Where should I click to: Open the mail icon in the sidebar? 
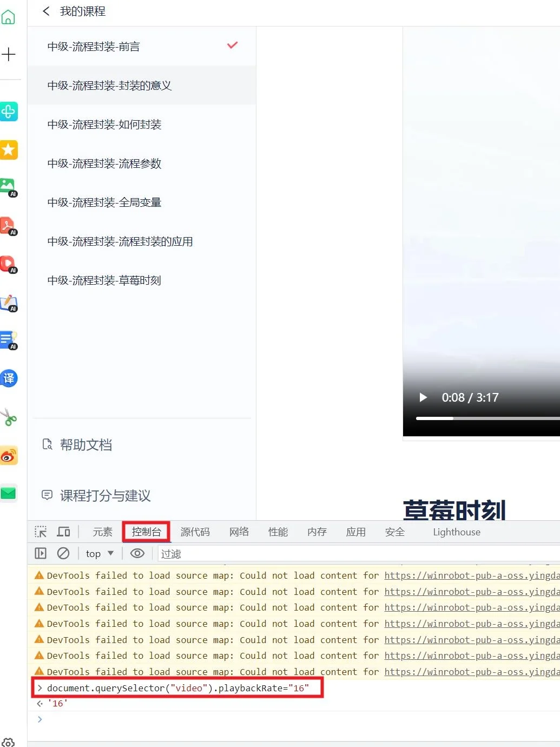(9, 493)
